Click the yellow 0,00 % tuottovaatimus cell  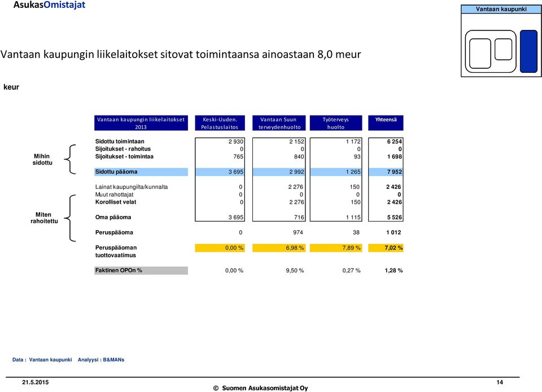tap(220, 248)
